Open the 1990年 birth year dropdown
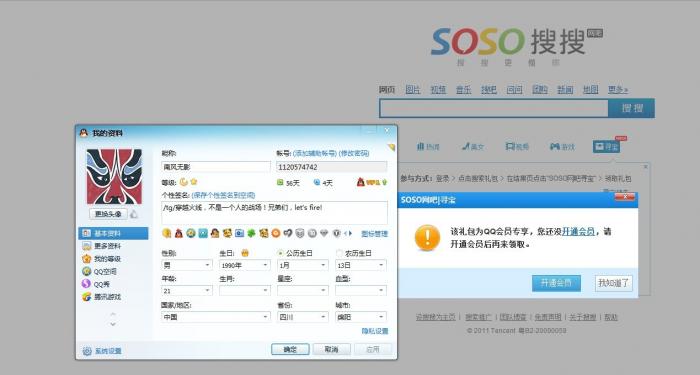The height and width of the screenshot is (375, 700). (x=245, y=265)
